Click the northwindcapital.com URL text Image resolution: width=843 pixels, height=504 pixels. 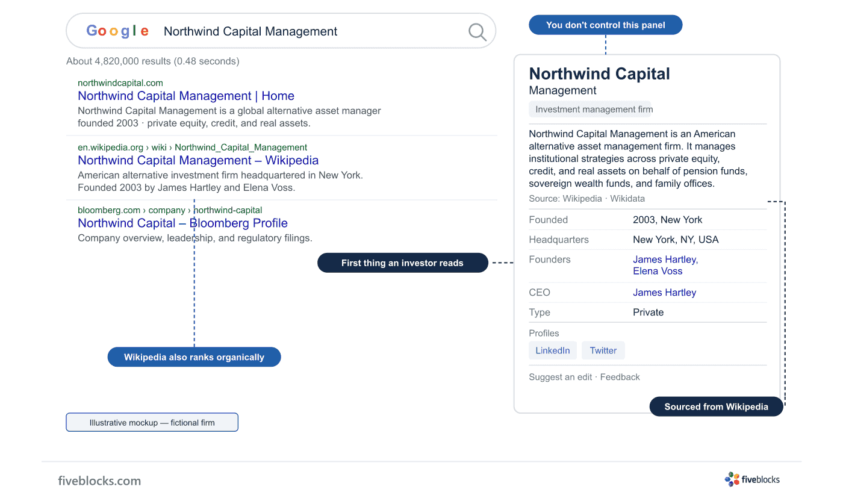pos(120,83)
